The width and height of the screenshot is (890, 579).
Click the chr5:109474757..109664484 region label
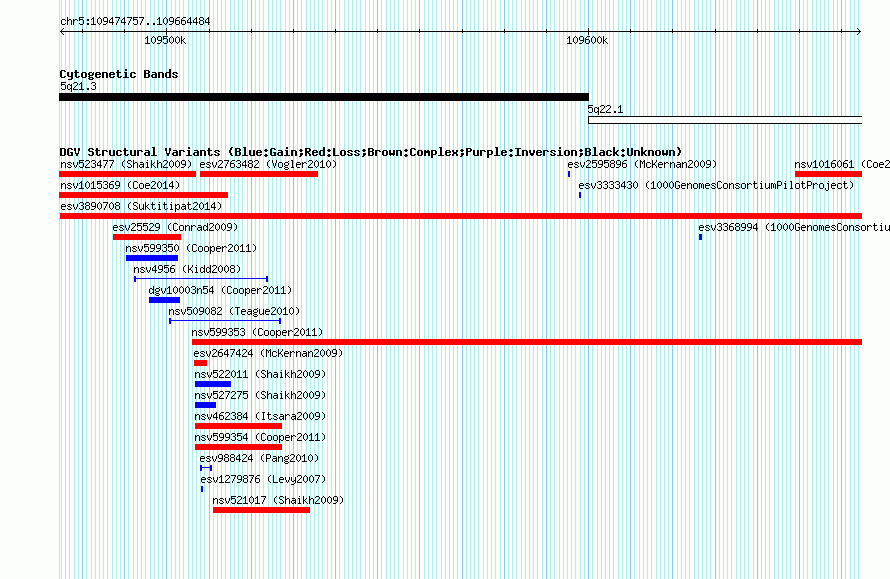click(x=135, y=22)
